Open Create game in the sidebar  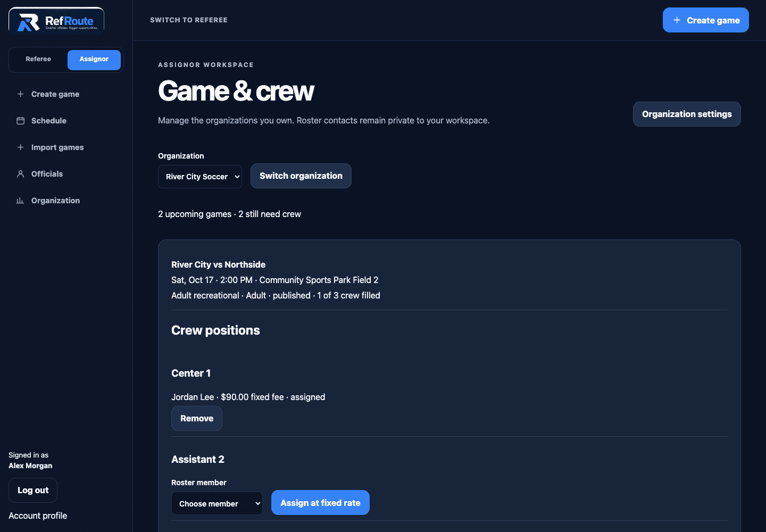[66, 94]
